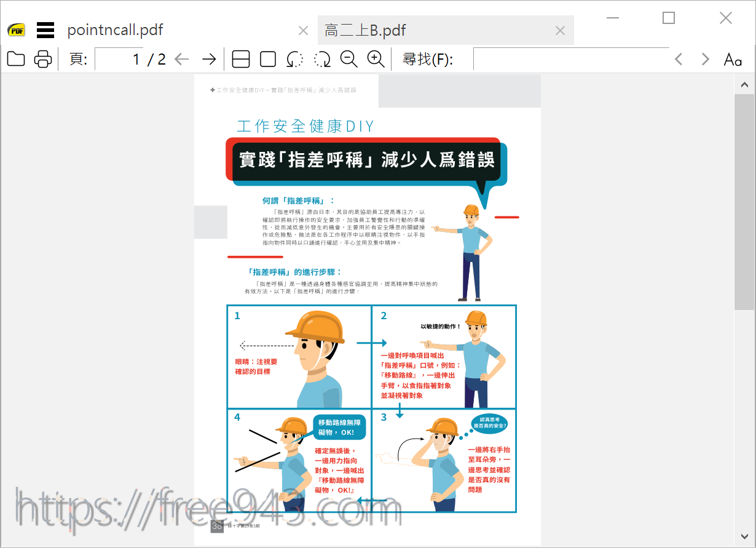
Task: Rotate the document left
Action: point(294,58)
